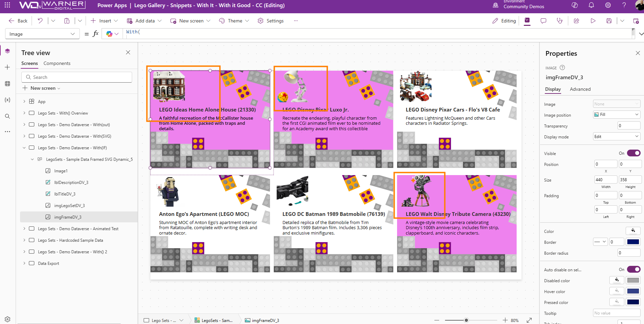Open Display mode Edit dropdown
The height and width of the screenshot is (324, 644).
coord(617,137)
